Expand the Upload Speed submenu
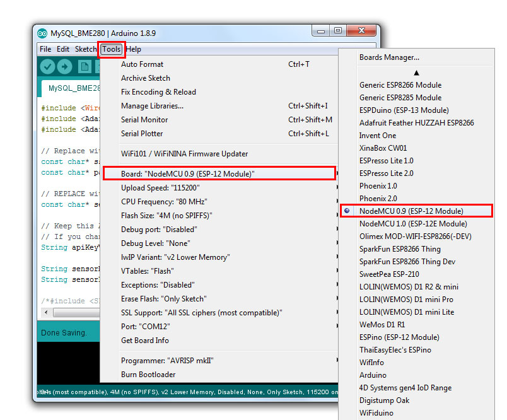Screen dimensions: 507x420 point(220,187)
